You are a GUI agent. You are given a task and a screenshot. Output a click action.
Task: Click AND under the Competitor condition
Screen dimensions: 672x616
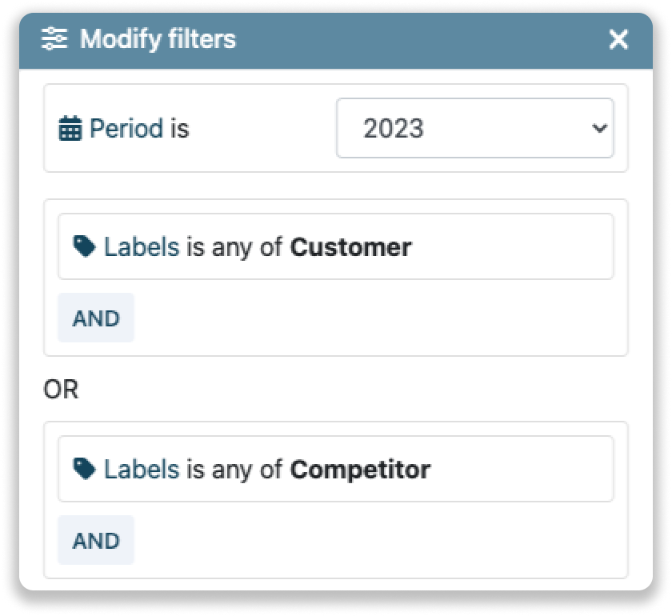[95, 540]
